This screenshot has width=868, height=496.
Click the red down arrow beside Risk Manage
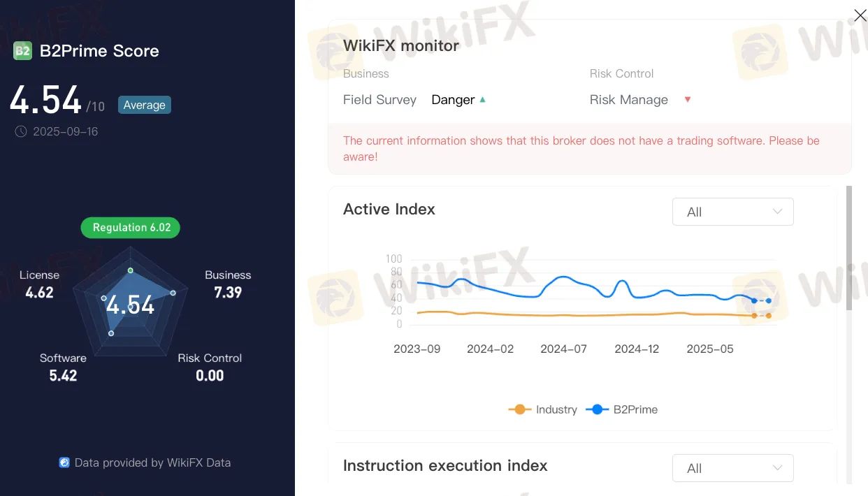click(x=687, y=100)
